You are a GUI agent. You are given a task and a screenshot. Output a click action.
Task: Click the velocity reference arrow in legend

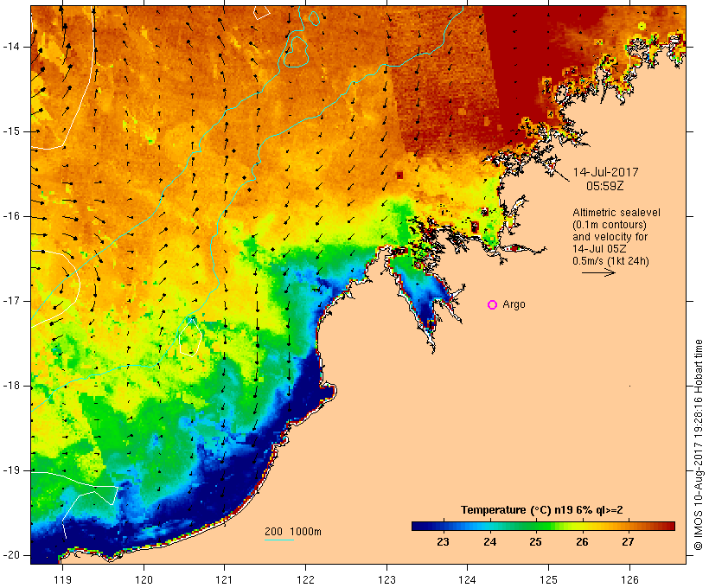pos(598,272)
